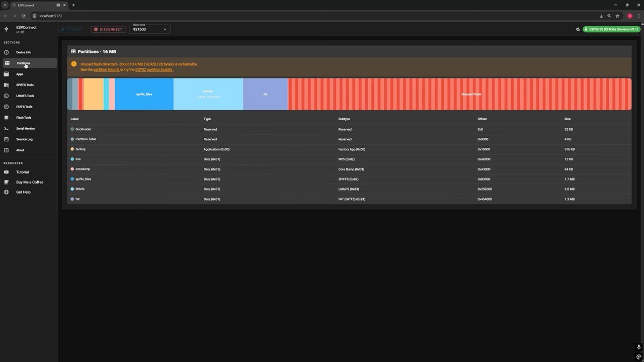644x362 pixels.
Task: Open the Baud rate dropdown
Action: 150,29
